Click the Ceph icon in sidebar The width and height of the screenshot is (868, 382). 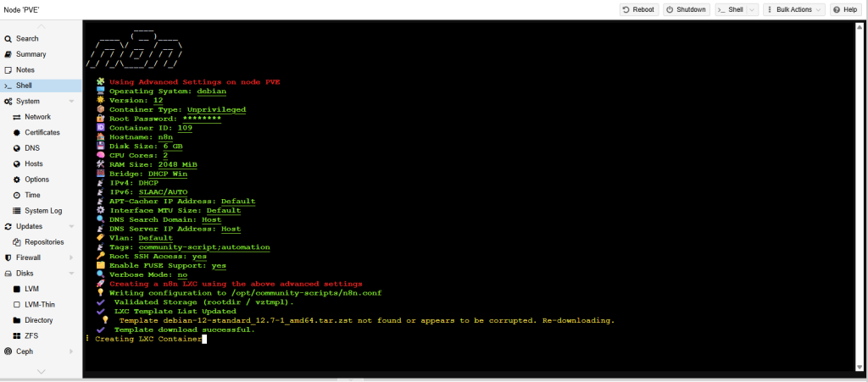click(8, 352)
